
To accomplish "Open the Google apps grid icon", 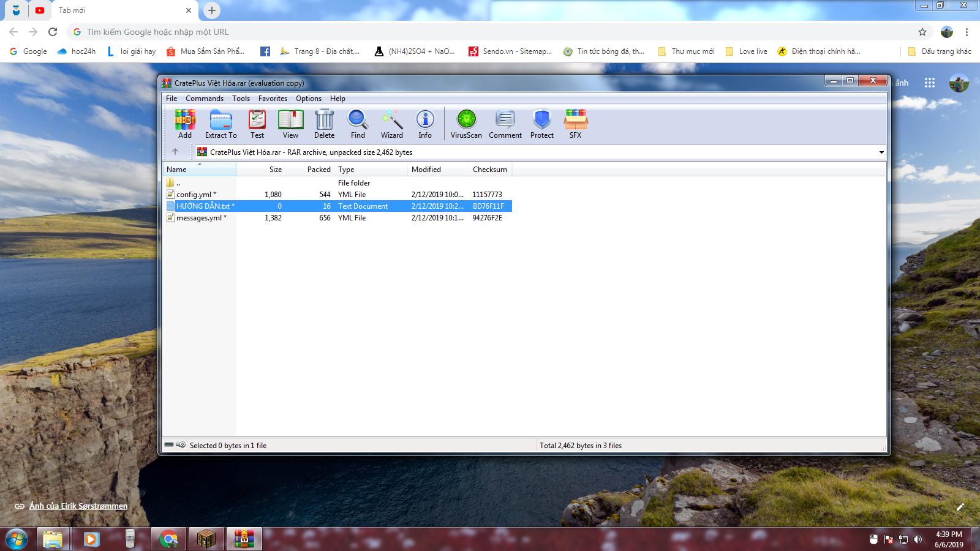I will 930,83.
